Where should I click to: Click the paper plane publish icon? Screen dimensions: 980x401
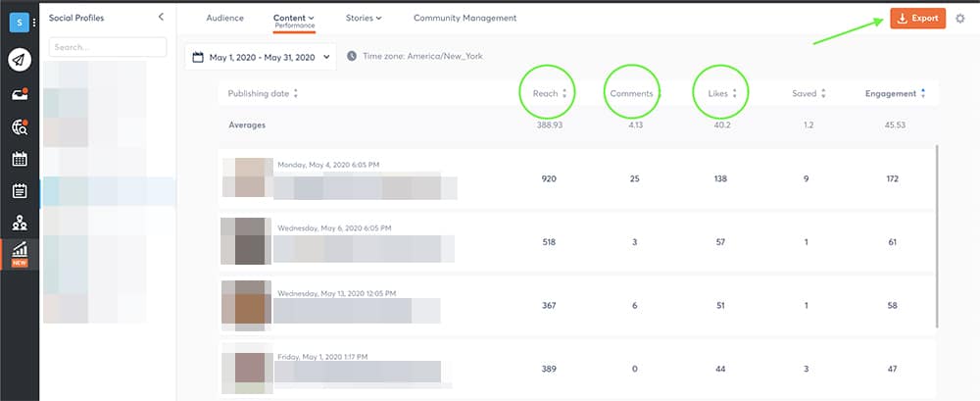[x=20, y=60]
